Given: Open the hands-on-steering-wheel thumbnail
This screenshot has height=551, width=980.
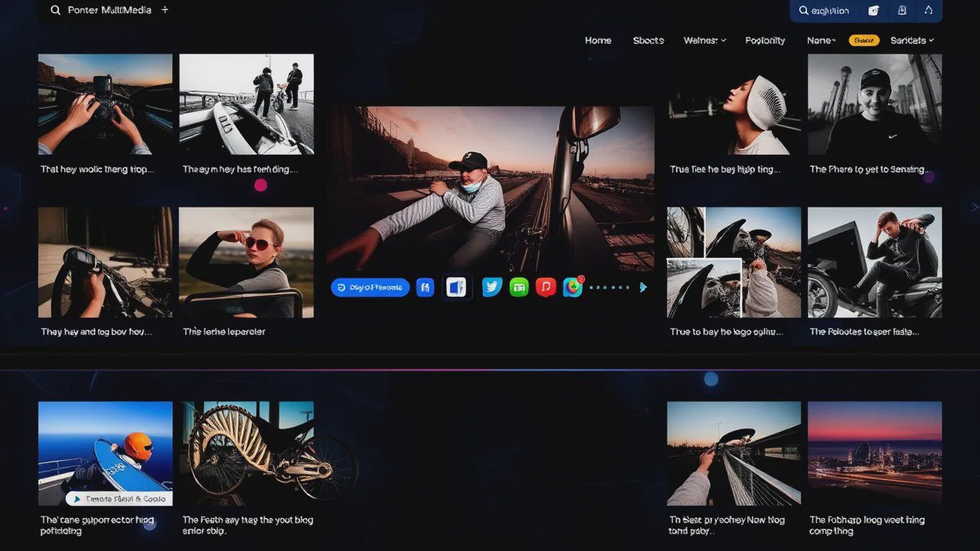Looking at the screenshot, I should coord(106,104).
